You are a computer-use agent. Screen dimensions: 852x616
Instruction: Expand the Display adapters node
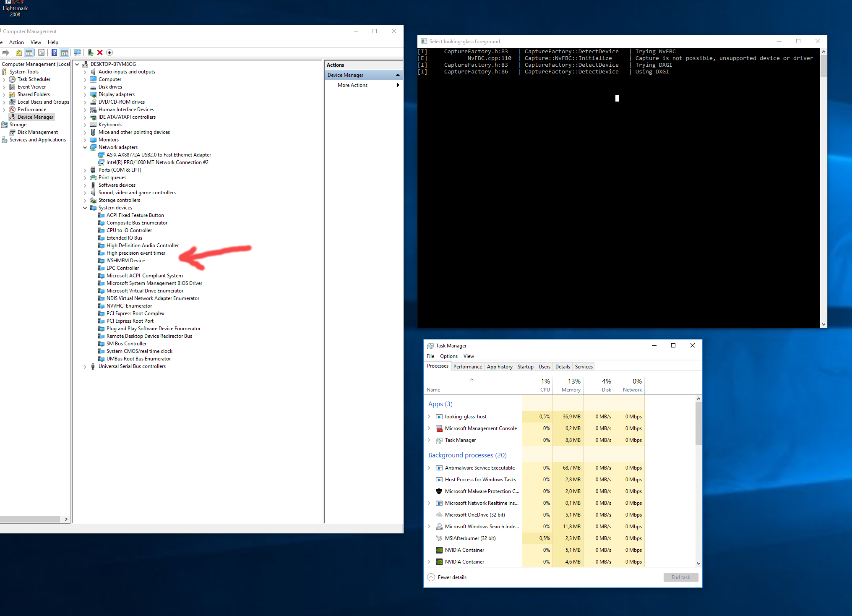[85, 94]
